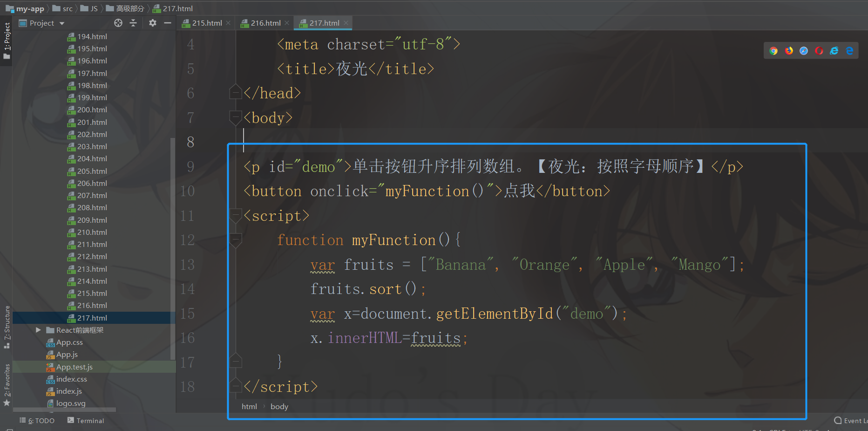Select 198.html in project tree
This screenshot has height=431, width=868.
(x=88, y=85)
